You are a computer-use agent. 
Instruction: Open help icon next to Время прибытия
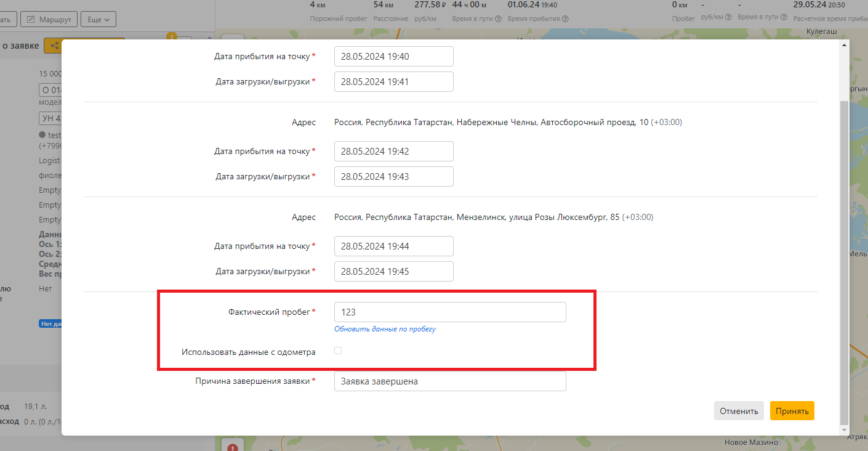coord(565,18)
